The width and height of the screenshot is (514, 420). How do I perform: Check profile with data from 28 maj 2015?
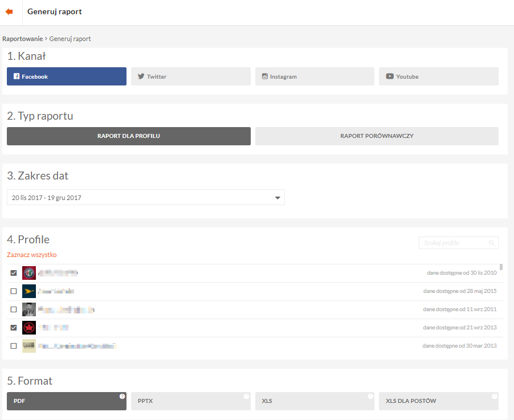click(x=14, y=291)
